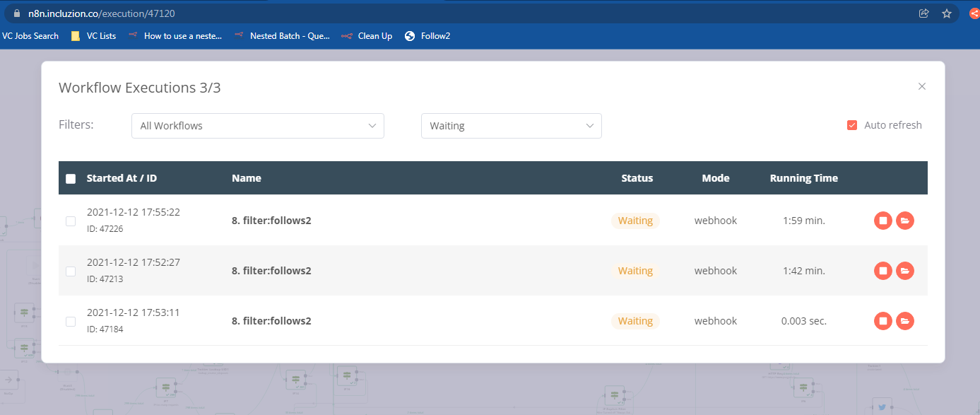Screen dimensions: 980x415
Task: Stop execution ID 47184
Action: pos(882,321)
